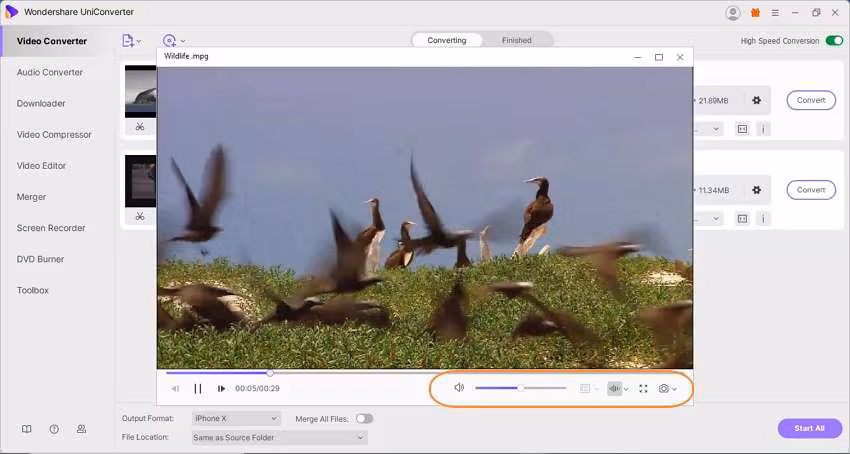Expand the snapshot options arrow
850x454 pixels.
674,389
